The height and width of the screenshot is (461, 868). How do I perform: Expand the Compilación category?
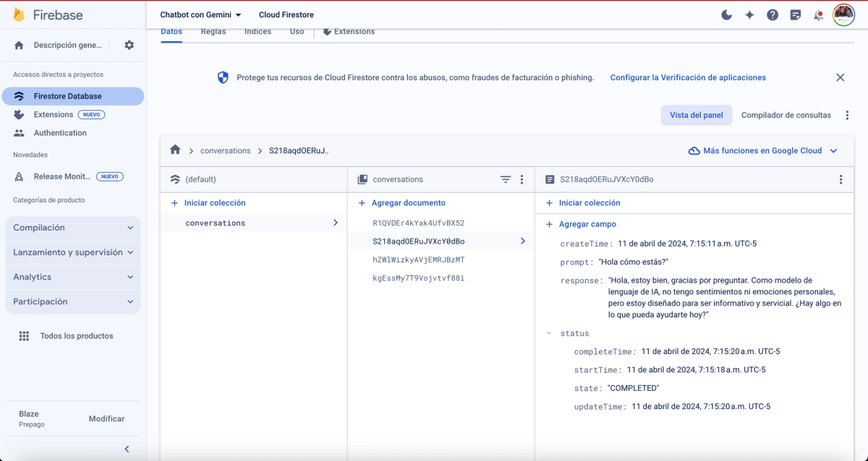point(73,228)
